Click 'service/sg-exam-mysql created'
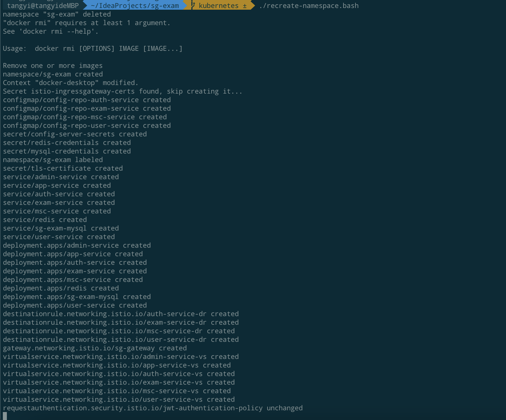 (x=61, y=228)
